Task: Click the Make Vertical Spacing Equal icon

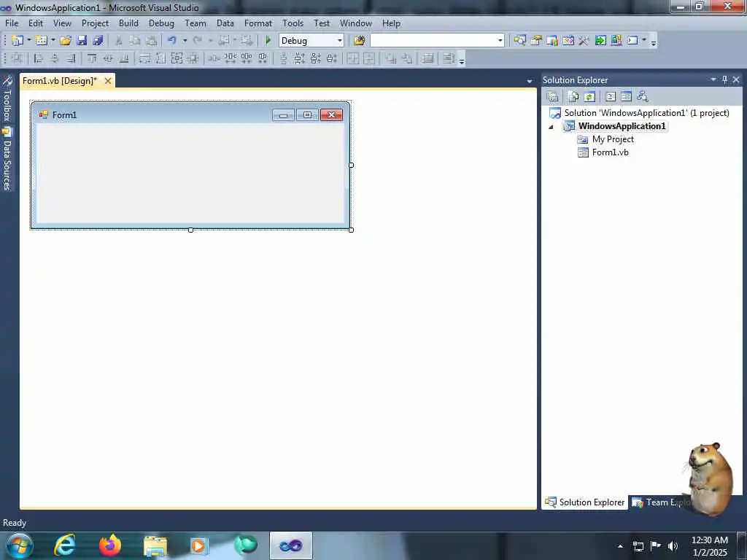Action: (284, 58)
